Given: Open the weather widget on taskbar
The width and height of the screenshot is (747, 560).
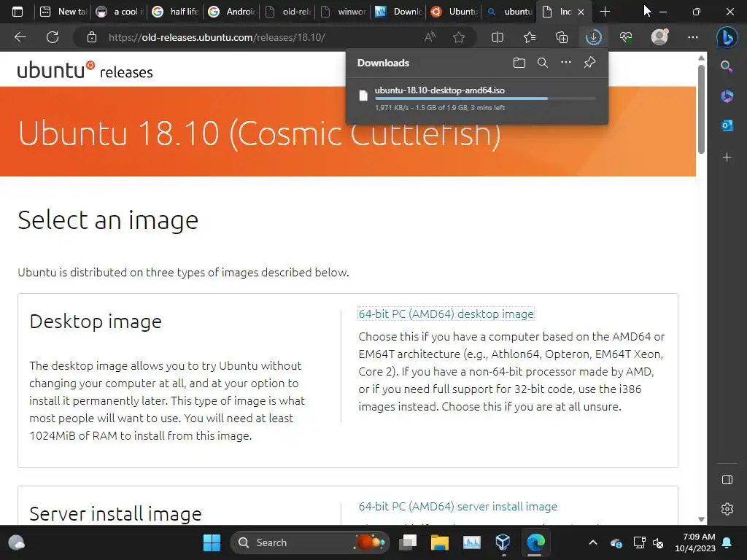Looking at the screenshot, I should [x=17, y=542].
